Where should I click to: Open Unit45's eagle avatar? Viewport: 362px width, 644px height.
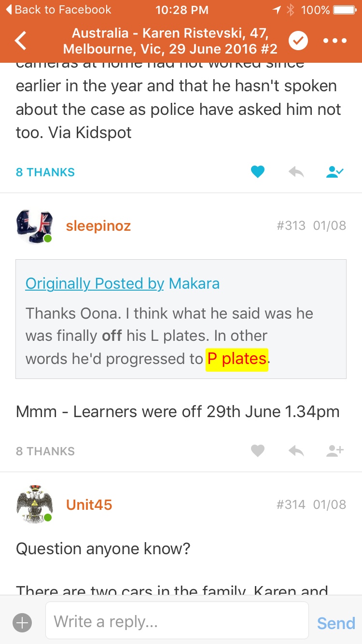(x=34, y=504)
